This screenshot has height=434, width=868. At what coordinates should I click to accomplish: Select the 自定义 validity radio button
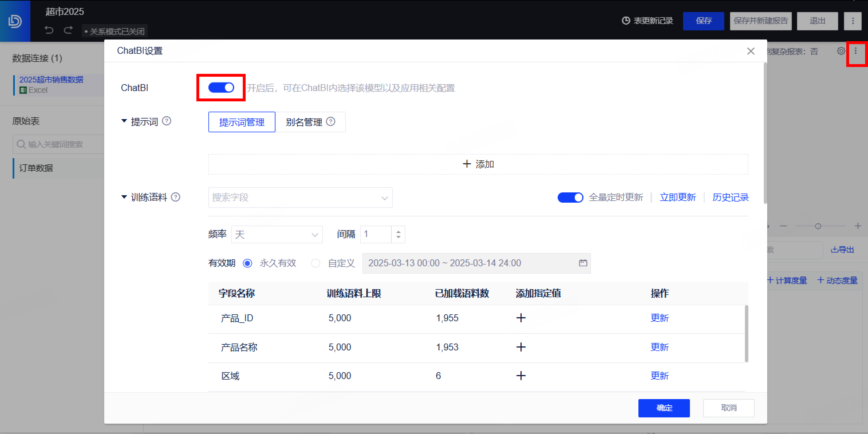point(315,263)
